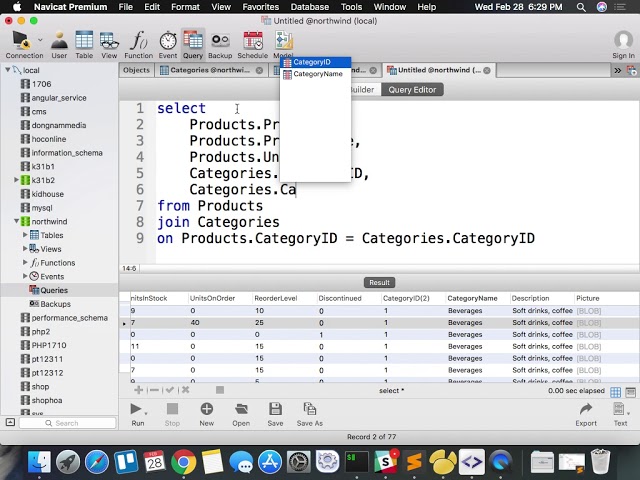Select the Query Editor tab
640x480 pixels.
412,90
